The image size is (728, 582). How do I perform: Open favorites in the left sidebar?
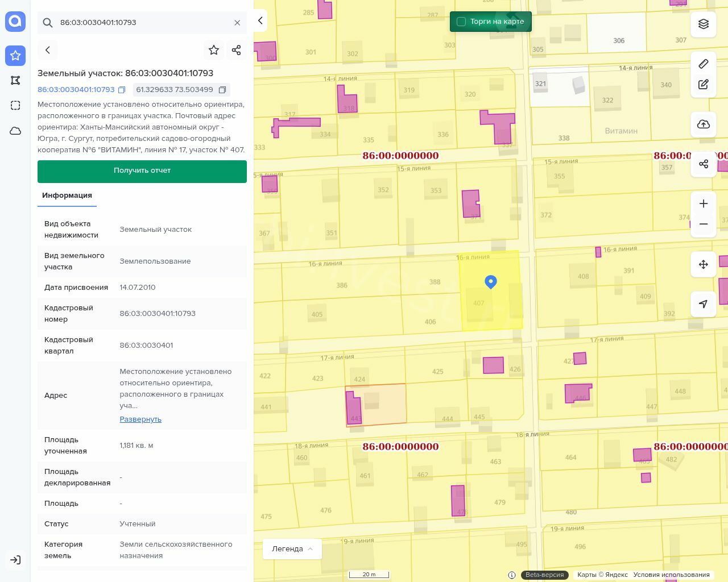point(15,56)
